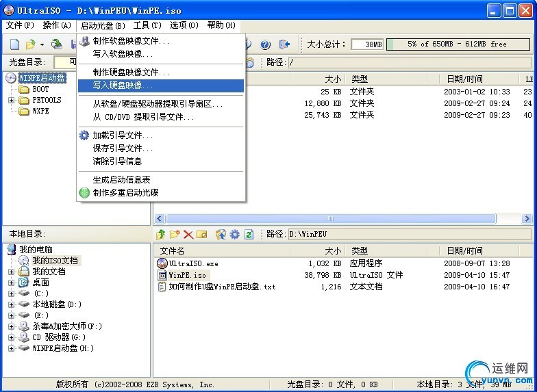This screenshot has width=537, height=392.
Task: Choose 制作软盘映像文件... menu entry
Action: click(161, 41)
